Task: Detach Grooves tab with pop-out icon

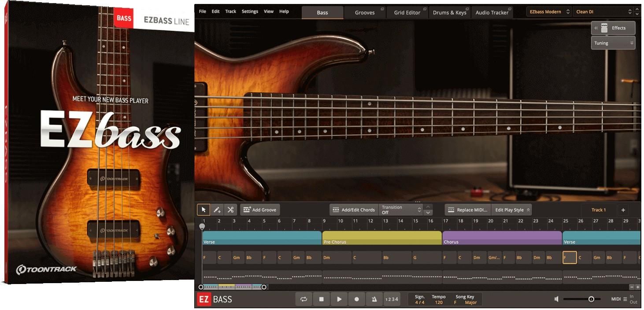Action: 382,9
